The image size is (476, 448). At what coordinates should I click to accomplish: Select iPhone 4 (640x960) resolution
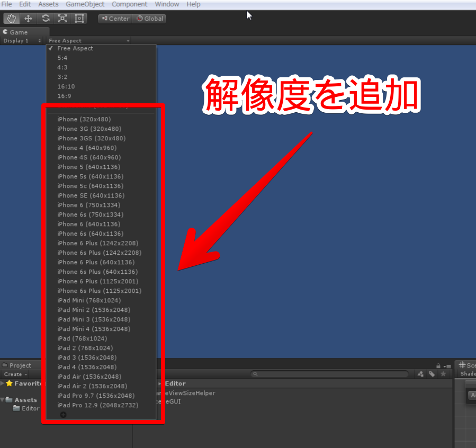101,148
